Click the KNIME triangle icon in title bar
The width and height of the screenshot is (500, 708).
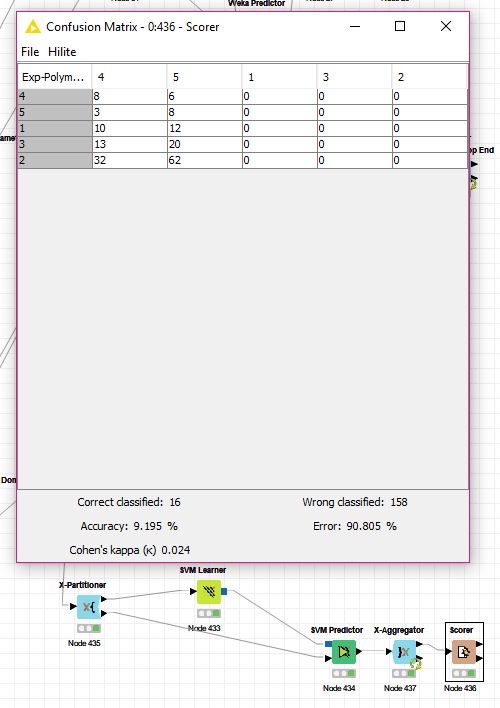[x=33, y=27]
